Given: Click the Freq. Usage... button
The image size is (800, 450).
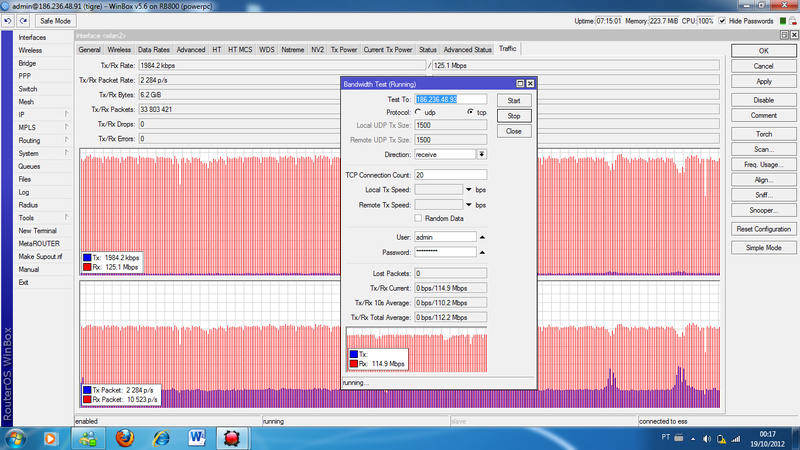Looking at the screenshot, I should coord(763,164).
